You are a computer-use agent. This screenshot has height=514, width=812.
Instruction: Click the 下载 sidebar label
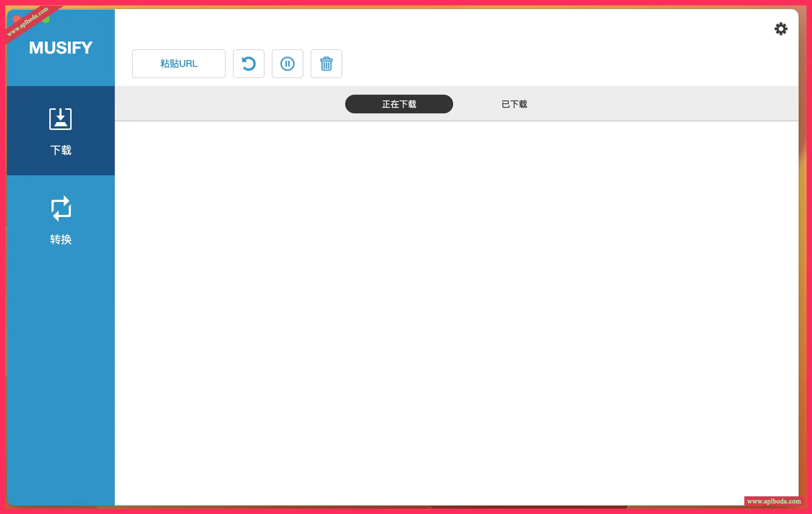60,150
